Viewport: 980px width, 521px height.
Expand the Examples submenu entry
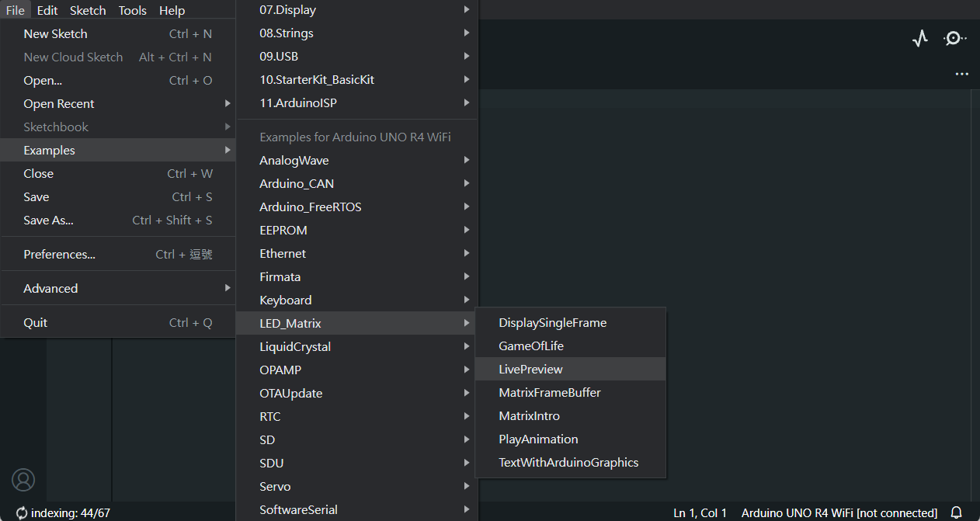118,151
